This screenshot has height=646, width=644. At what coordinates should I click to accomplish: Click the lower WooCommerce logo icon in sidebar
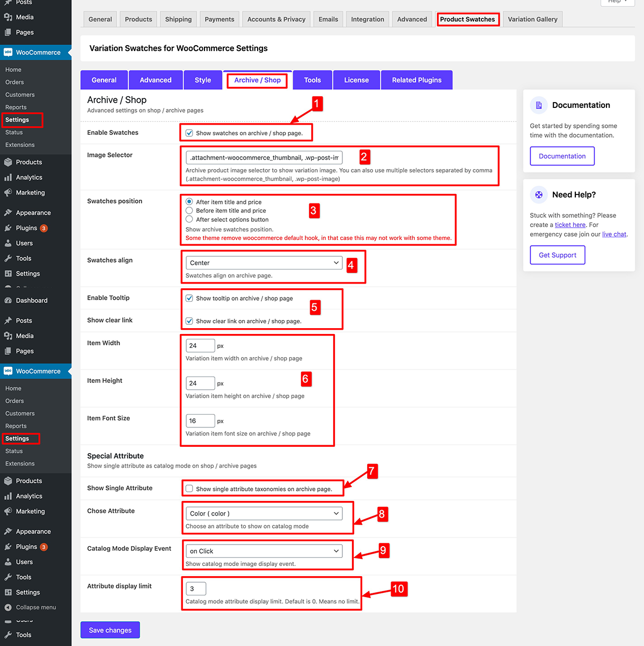pyautogui.click(x=8, y=371)
